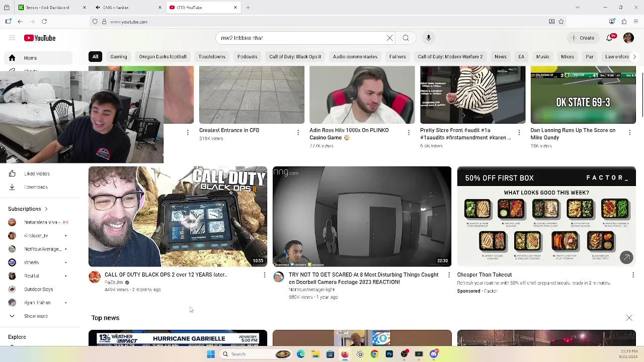Click the Home icon in the sidebar
The width and height of the screenshot is (644, 362).
tap(12, 58)
